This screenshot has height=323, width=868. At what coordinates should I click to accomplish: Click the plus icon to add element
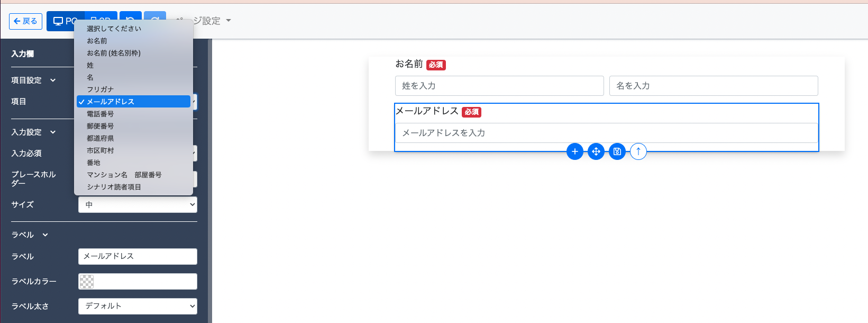(574, 151)
